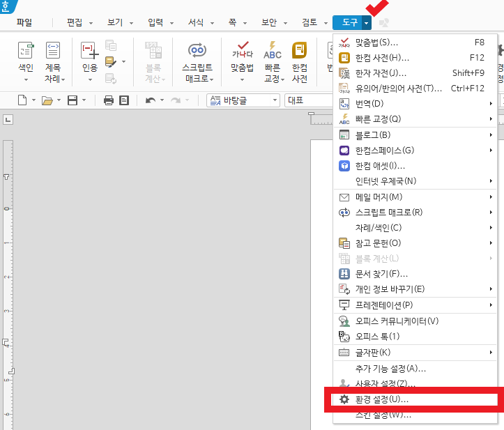This screenshot has height=430, width=504.
Task: Click the tab stop selector at ruler corner
Action: tap(8, 120)
